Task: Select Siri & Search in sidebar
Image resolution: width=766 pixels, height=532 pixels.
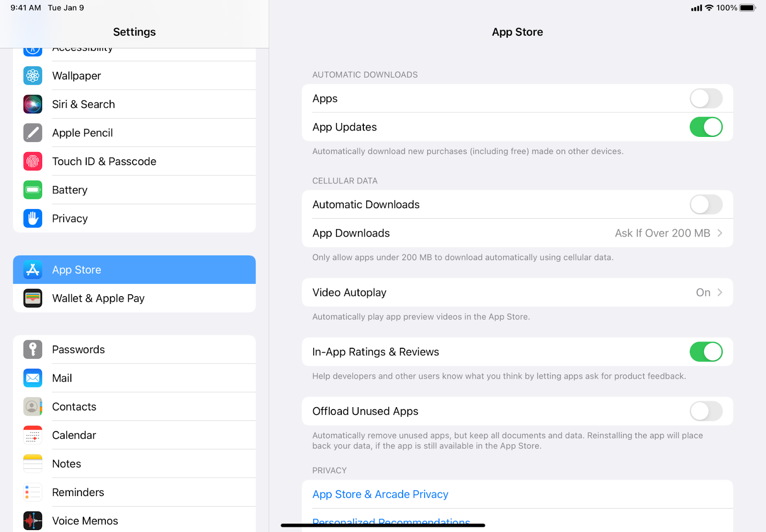Action: pos(135,104)
